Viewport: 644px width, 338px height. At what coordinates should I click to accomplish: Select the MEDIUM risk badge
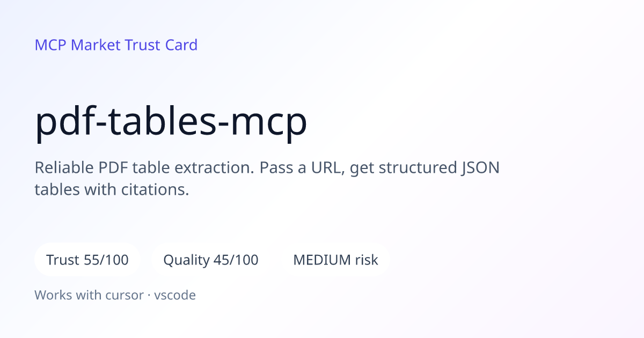[x=335, y=260]
